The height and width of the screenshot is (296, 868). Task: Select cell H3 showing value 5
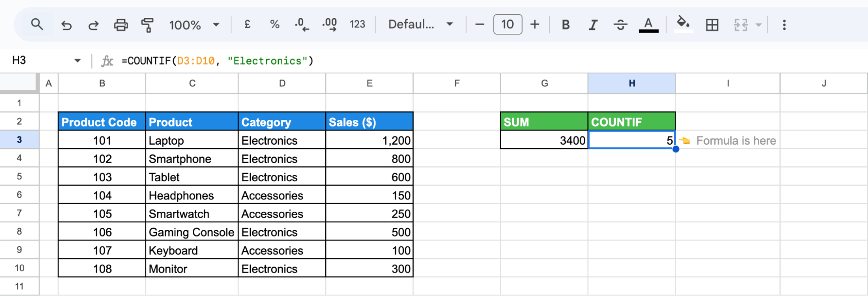pos(632,140)
